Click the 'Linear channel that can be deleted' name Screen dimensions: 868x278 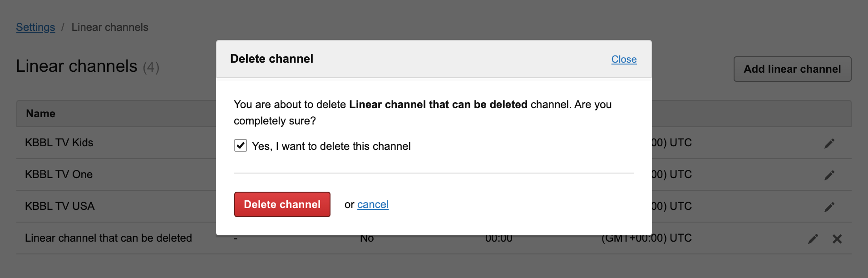[108, 238]
